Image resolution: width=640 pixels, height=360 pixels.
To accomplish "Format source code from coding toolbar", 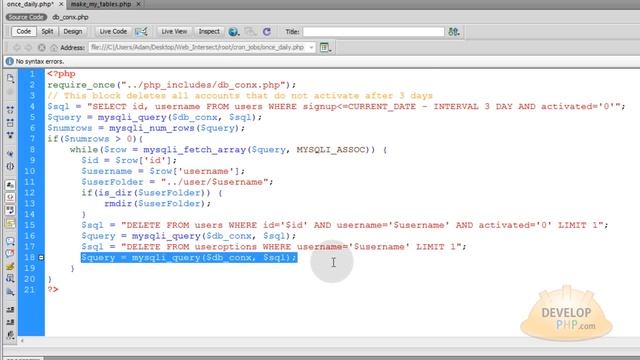I will [10, 335].
